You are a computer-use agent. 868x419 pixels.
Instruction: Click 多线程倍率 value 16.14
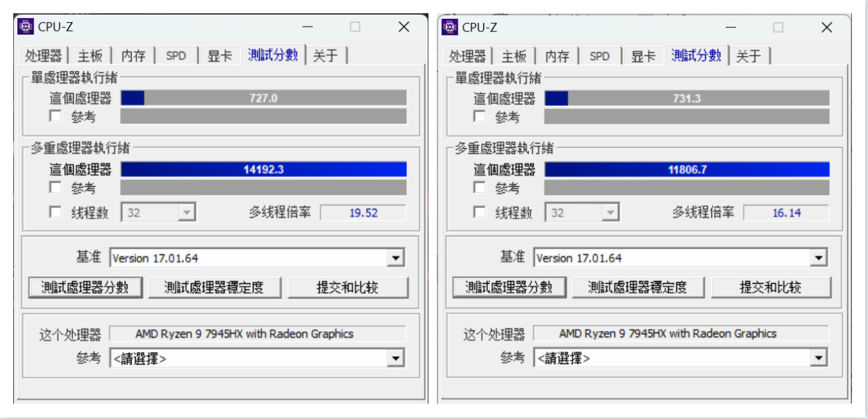tap(786, 213)
